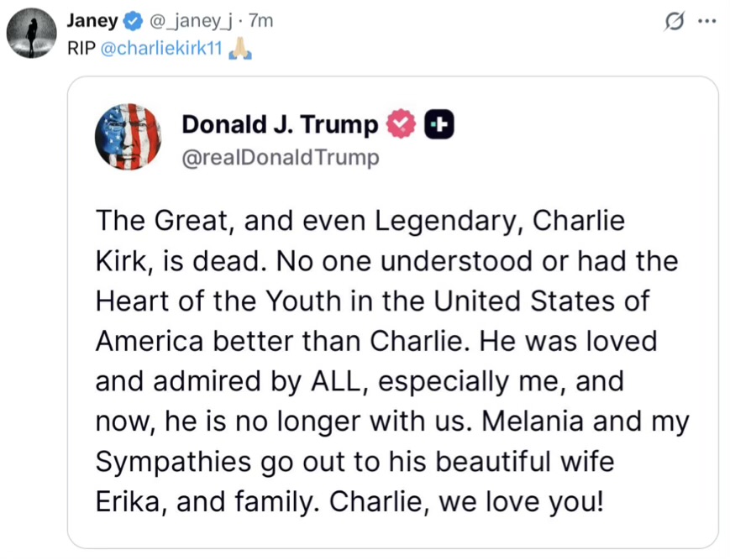The width and height of the screenshot is (730, 560).
Task: Click the Grok slashed-circle icon
Action: (674, 21)
